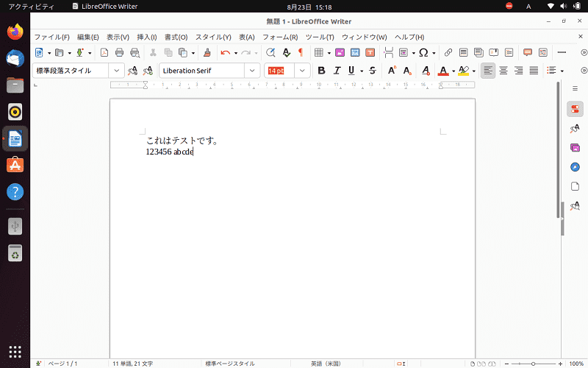The image size is (588, 368).
Task: Insert hyperlink chain icon
Action: tap(448, 52)
